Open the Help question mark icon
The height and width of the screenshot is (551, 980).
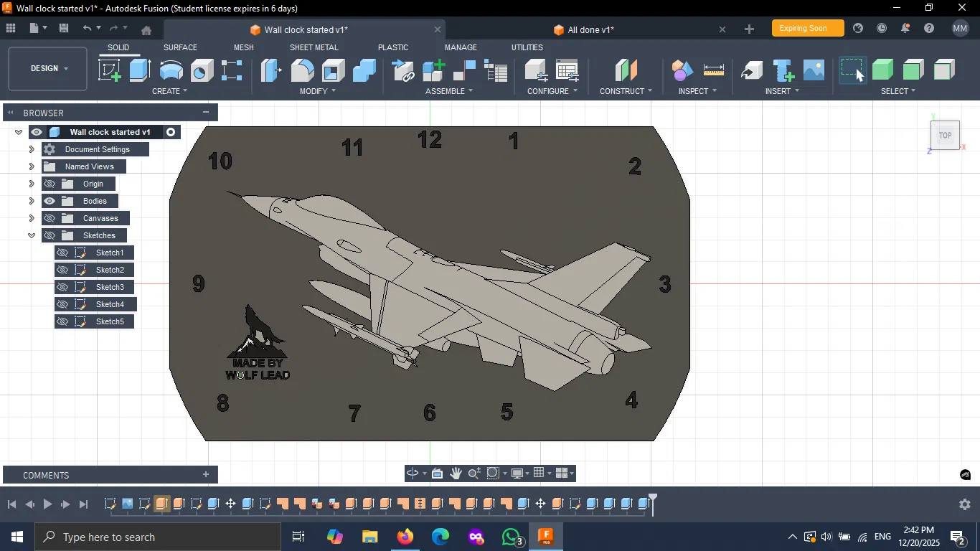pos(929,29)
